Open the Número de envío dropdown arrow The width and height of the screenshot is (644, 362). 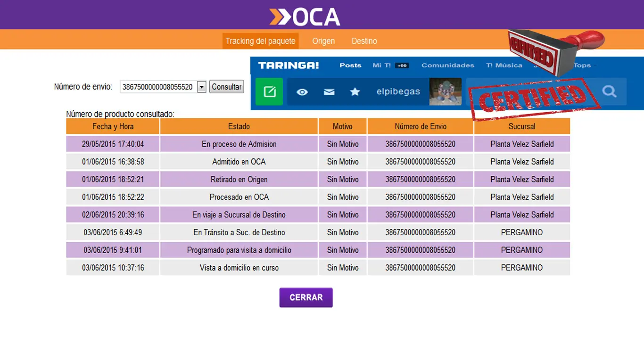pos(202,87)
